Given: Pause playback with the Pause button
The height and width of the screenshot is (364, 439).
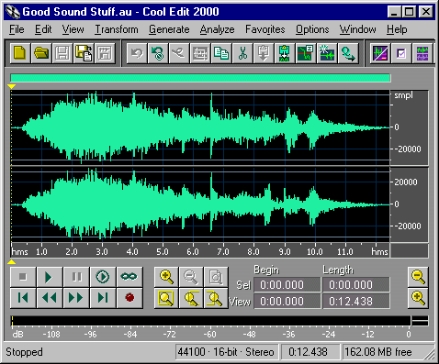Looking at the screenshot, I should tap(76, 277).
